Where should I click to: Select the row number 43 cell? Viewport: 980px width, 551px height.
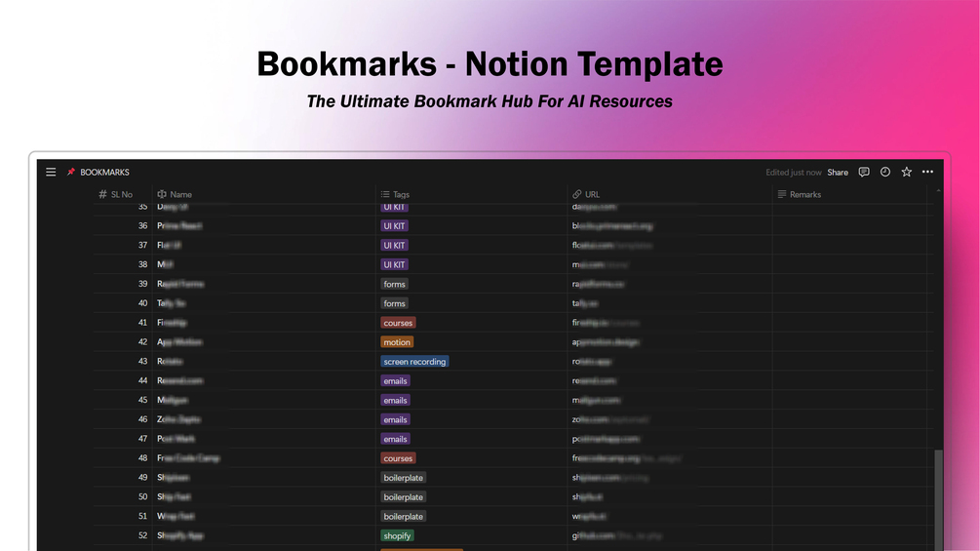click(123, 361)
